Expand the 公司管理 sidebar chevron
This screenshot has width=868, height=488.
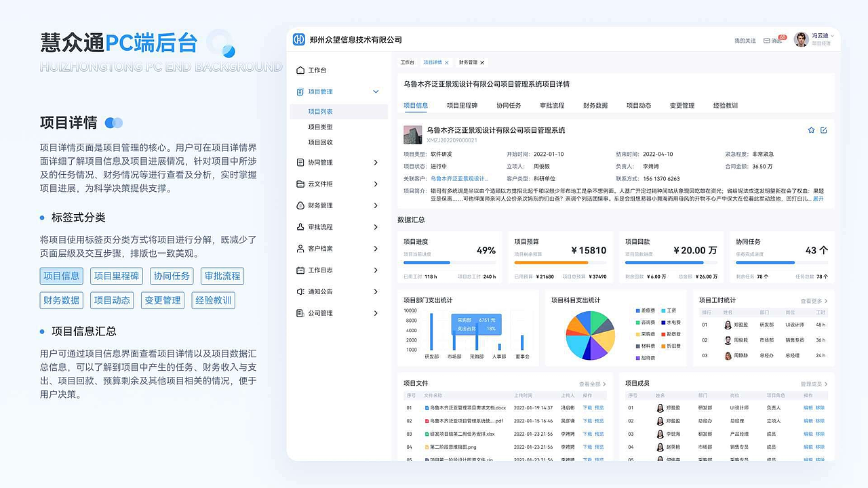tap(376, 313)
